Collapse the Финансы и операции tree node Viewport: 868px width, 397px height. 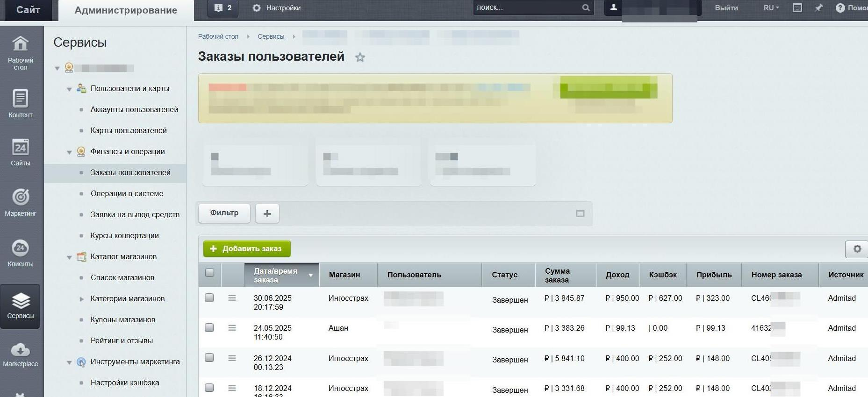tap(69, 152)
